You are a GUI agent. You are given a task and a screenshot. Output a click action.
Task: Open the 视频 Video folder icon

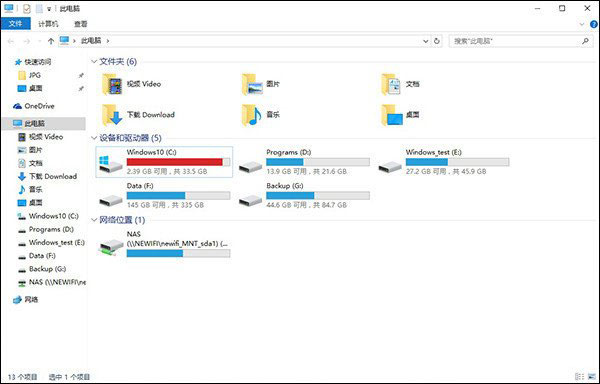[x=112, y=84]
